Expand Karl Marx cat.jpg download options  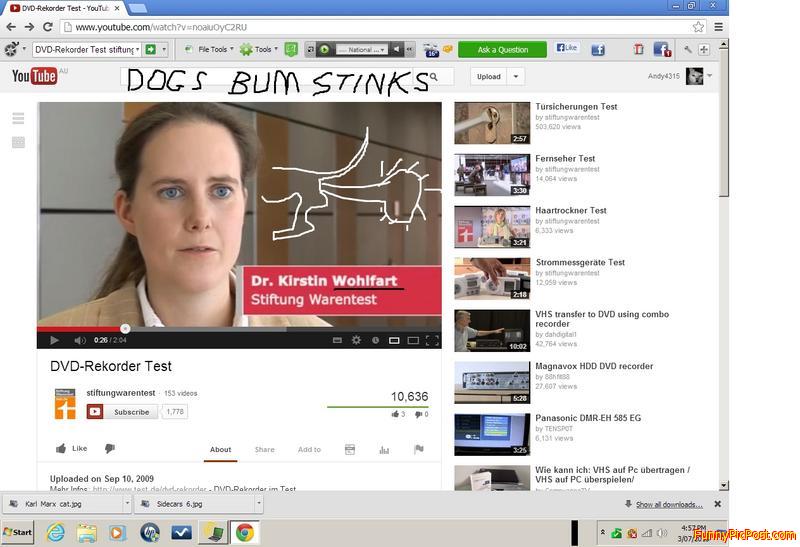127,504
